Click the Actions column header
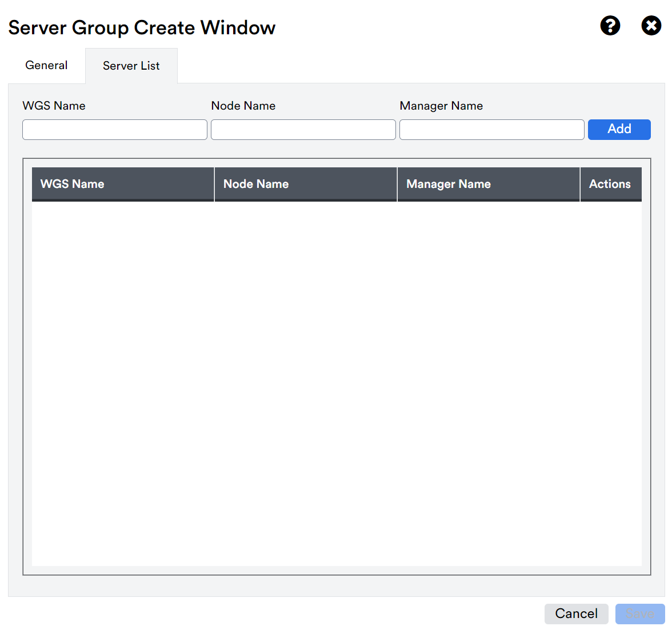Screen dimensions: 672x630 click(610, 184)
